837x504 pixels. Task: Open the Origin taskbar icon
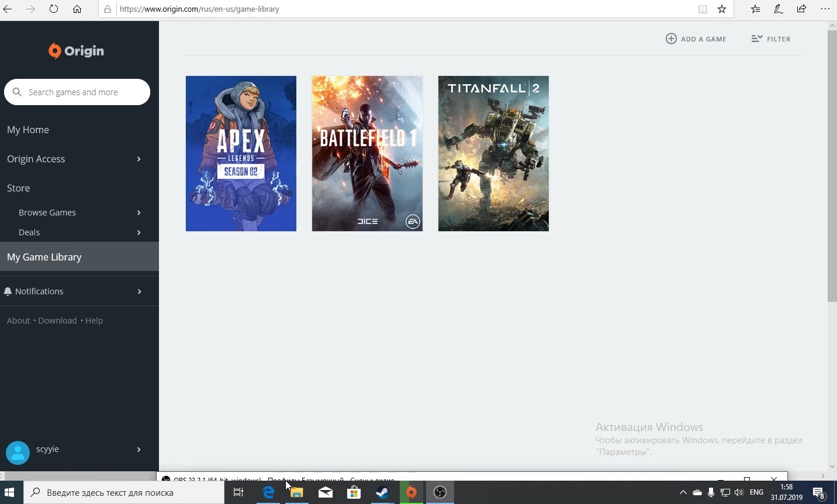pos(411,492)
